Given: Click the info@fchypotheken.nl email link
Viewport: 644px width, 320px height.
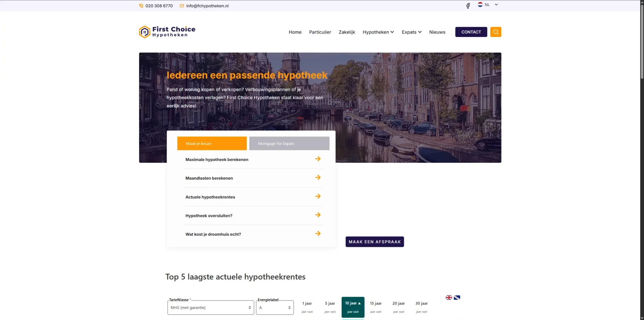Looking at the screenshot, I should point(207,6).
